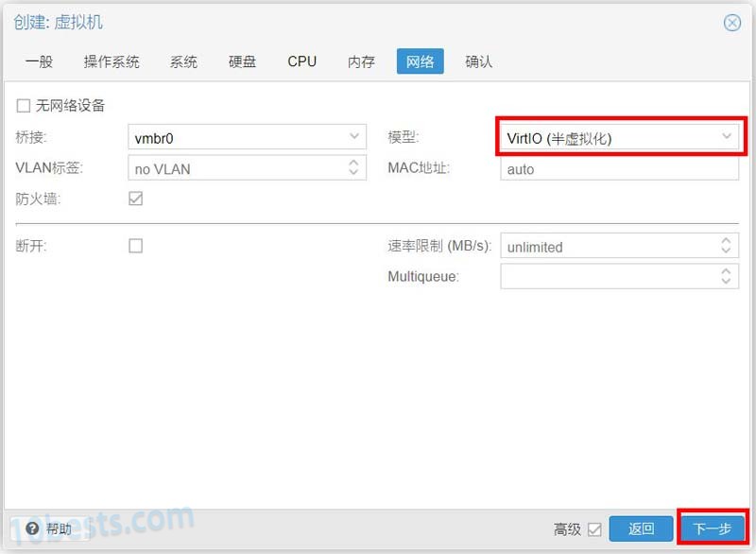The width and height of the screenshot is (756, 554).
Task: Toggle the 防火墙 checkbox
Action: tap(135, 199)
